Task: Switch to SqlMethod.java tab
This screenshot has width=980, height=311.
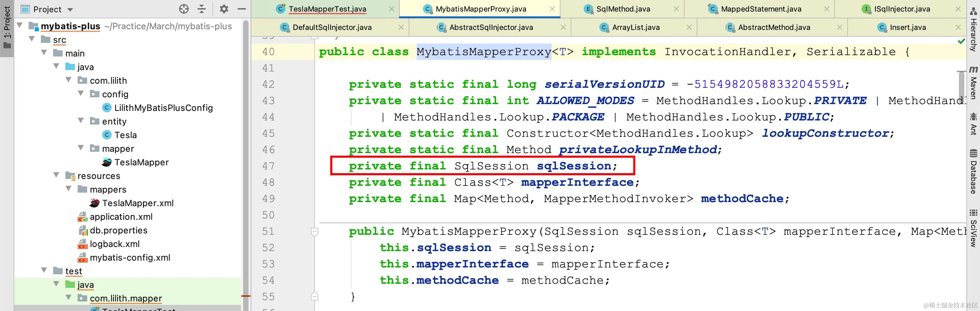Action: (x=623, y=9)
